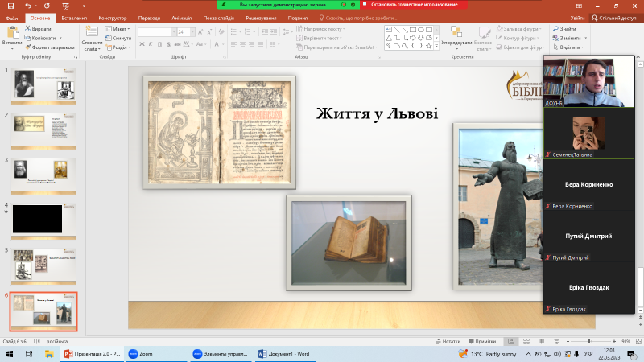Viewport: 644px width, 362px height.
Task: Toggle underline formatting
Action: tap(159, 44)
